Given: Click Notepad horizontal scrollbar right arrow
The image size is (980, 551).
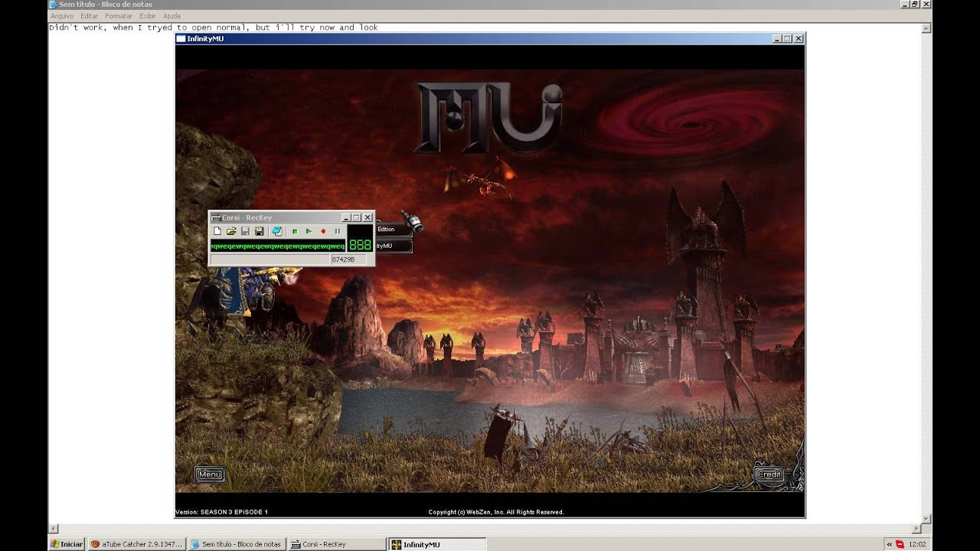Looking at the screenshot, I should pos(917,529).
